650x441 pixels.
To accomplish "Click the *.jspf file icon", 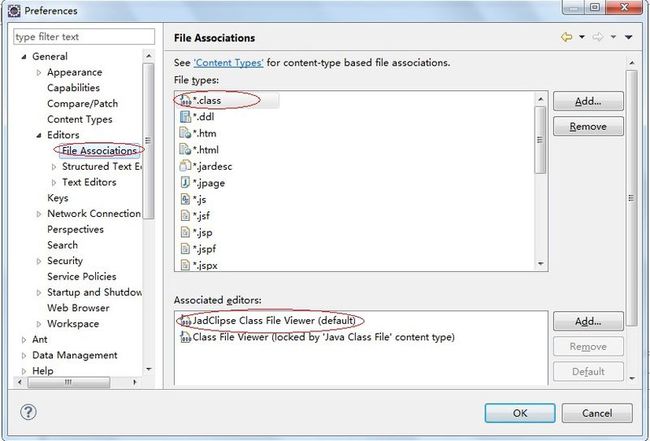I will point(185,249).
